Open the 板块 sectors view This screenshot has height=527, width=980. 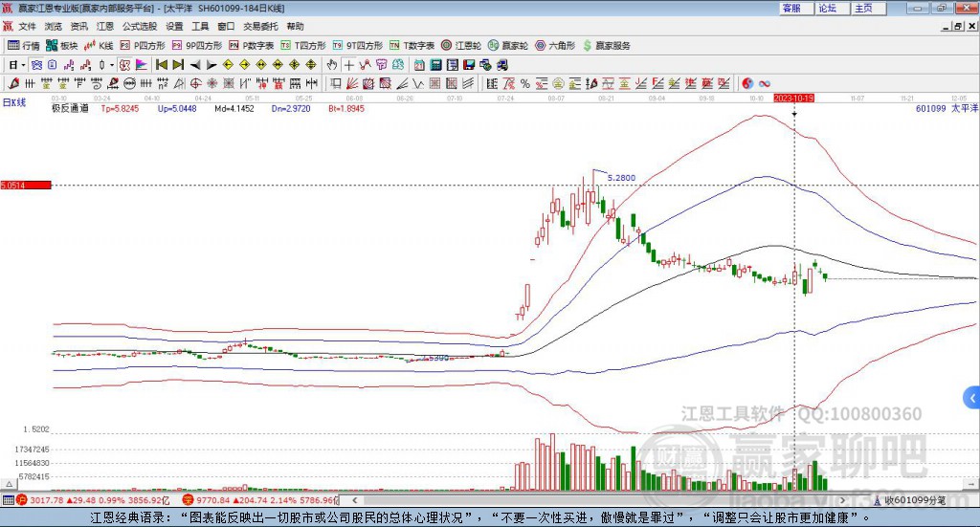(62, 46)
